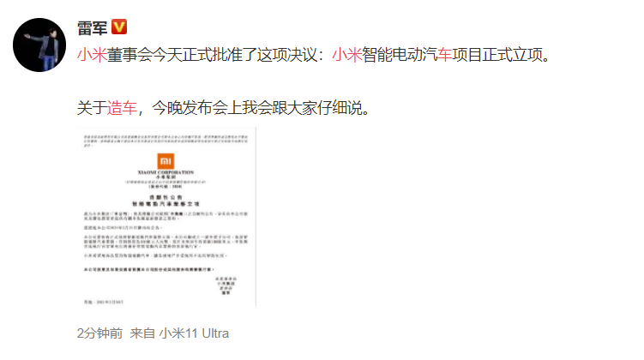Open the 雷军 username link
Viewport: 644px width, 360px height.
click(x=92, y=28)
